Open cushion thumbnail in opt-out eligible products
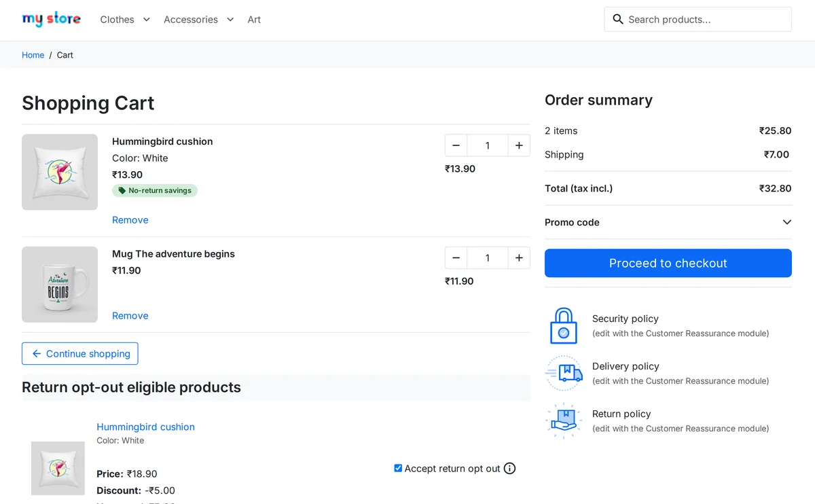The image size is (815, 504). pyautogui.click(x=58, y=468)
